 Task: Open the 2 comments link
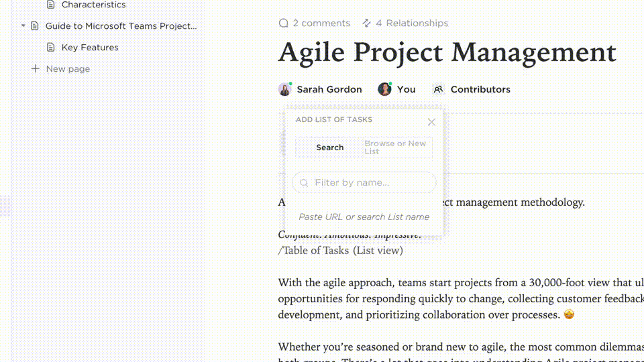(x=321, y=23)
